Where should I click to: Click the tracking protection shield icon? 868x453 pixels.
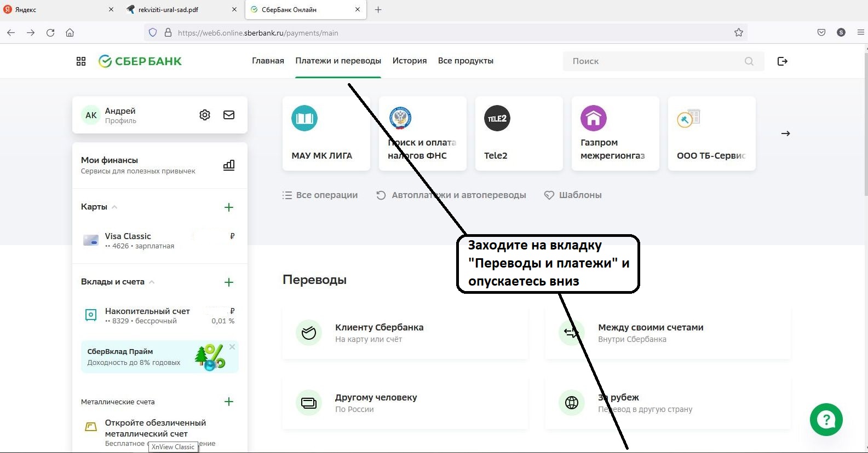pos(153,33)
